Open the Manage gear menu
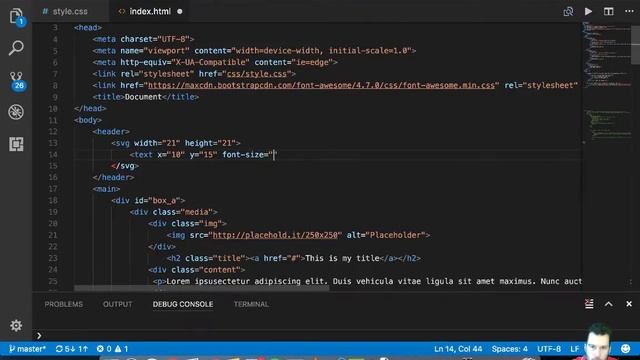 click(16, 325)
